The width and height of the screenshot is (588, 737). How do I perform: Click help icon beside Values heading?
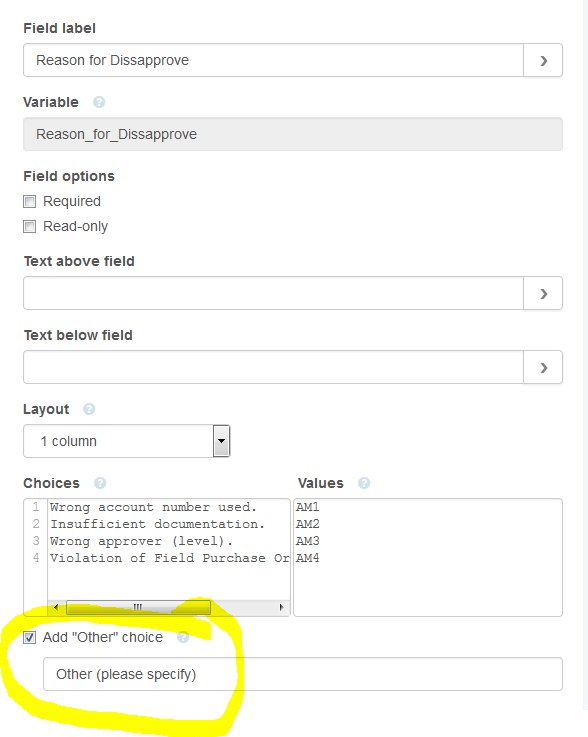coord(364,483)
